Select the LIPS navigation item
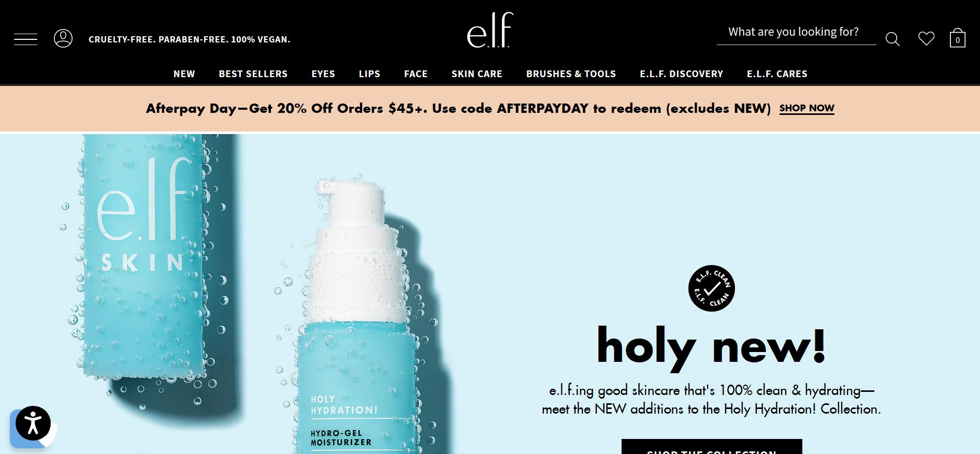The image size is (980, 454). coord(370,74)
